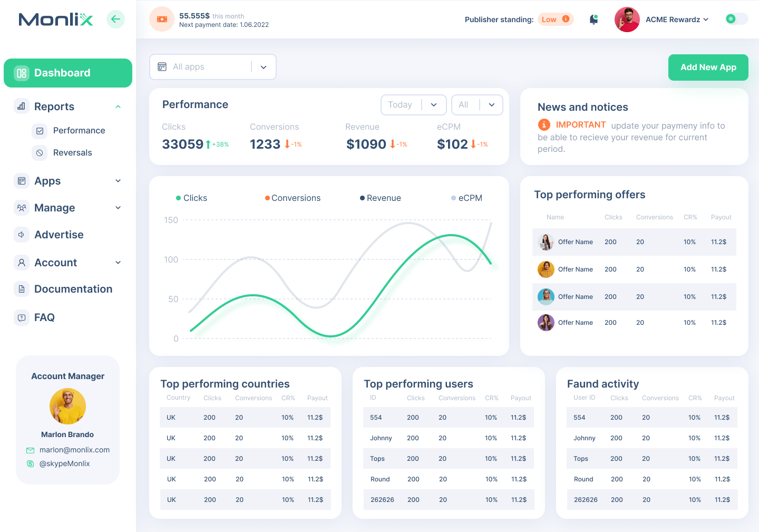Click the Documentation sidebar icon
Viewport: 759px width, 532px height.
22,289
